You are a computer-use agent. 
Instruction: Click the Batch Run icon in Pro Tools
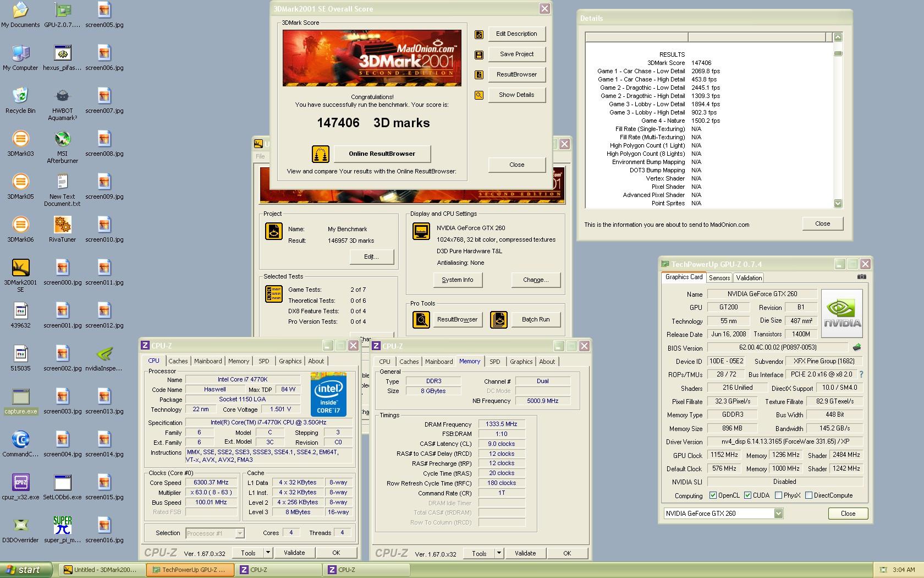[499, 320]
